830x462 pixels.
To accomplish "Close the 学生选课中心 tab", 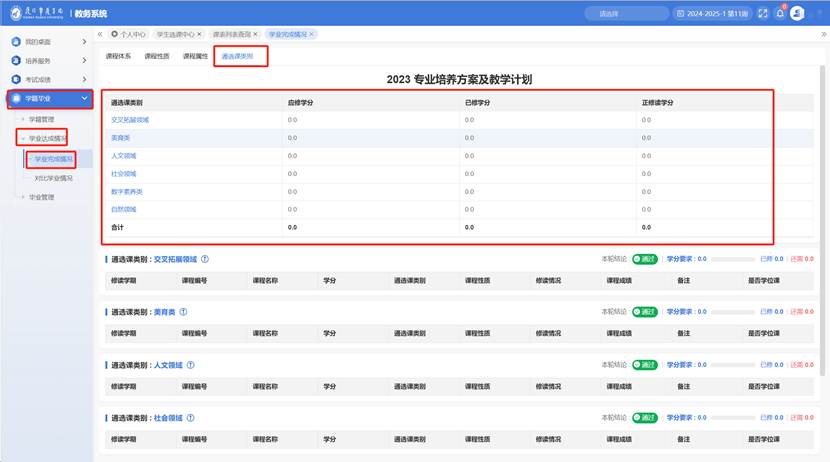I will 200,34.
